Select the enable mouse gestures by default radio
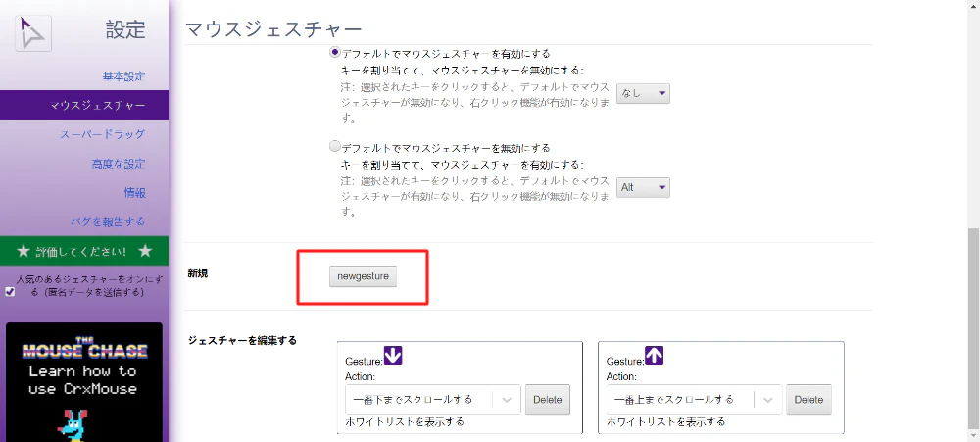980x442 pixels. tap(335, 53)
